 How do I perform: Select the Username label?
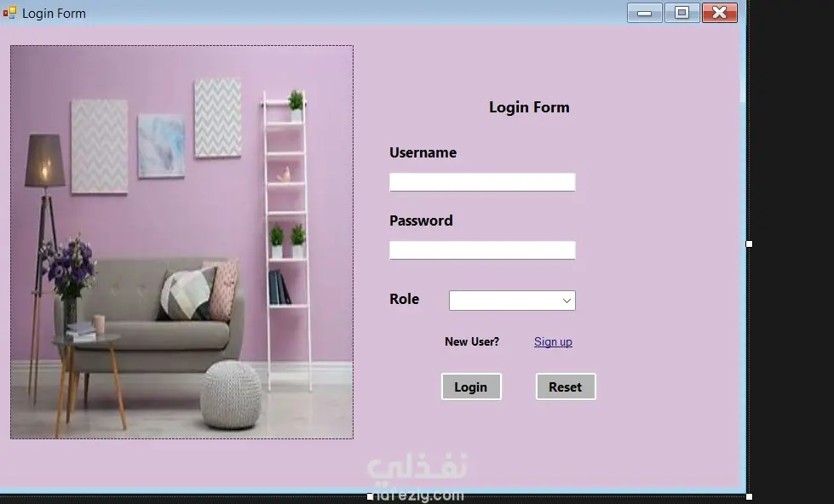[x=423, y=152]
